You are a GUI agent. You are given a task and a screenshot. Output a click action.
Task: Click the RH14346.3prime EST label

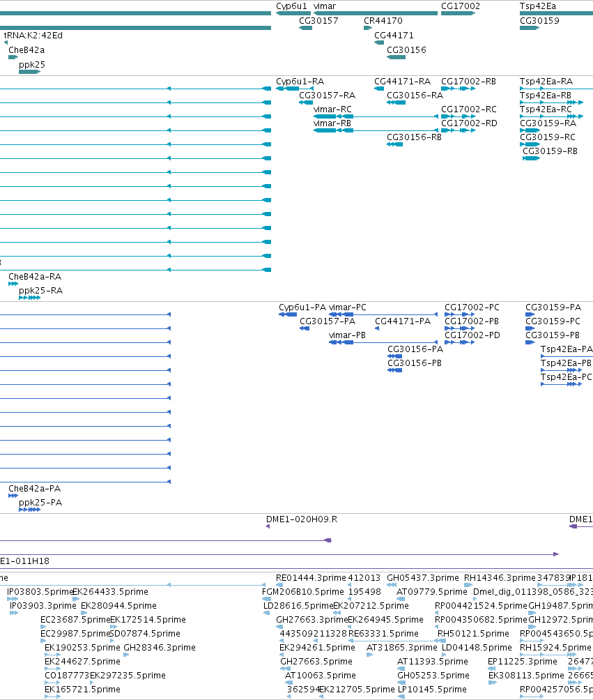(500, 578)
